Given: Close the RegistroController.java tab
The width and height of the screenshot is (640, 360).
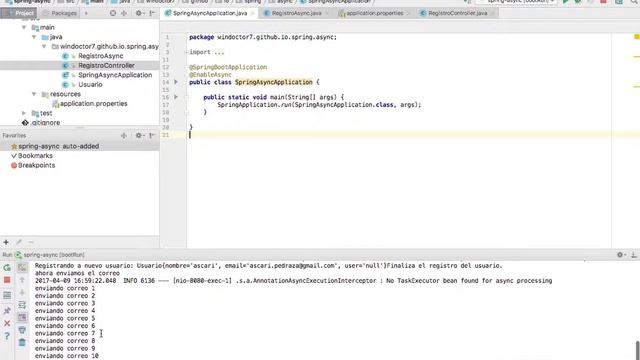Looking at the screenshot, I should pyautogui.click(x=493, y=13).
